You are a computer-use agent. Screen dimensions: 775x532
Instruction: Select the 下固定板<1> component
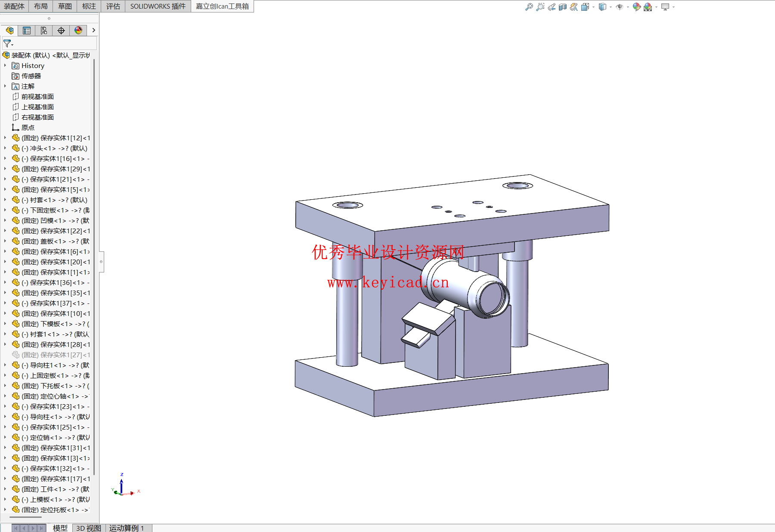(x=55, y=210)
